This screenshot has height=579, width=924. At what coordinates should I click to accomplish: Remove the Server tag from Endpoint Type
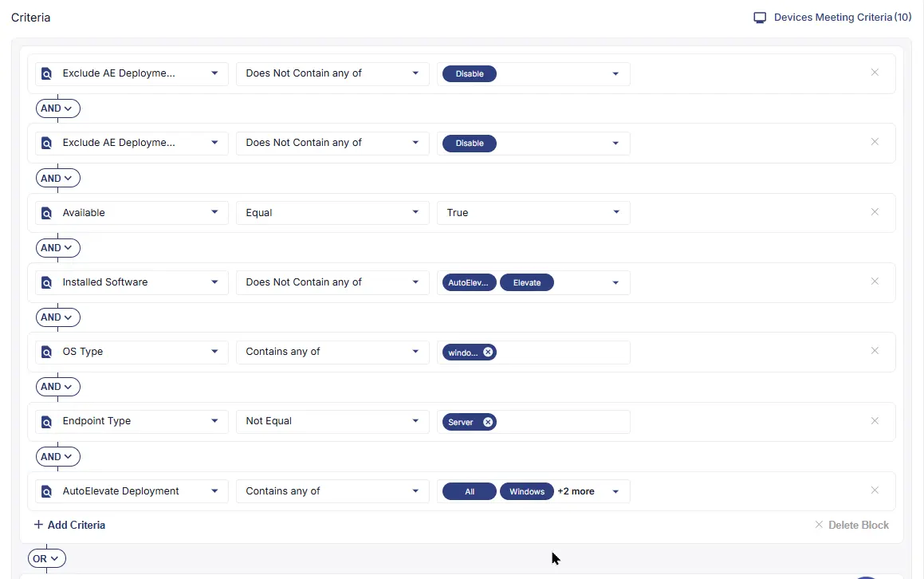(x=488, y=422)
